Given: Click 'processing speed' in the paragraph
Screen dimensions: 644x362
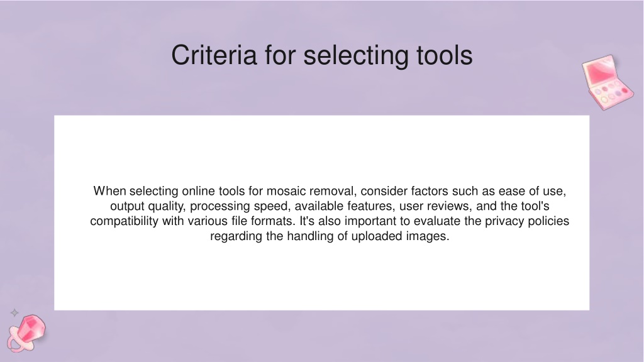Looking at the screenshot, I should pos(240,206).
